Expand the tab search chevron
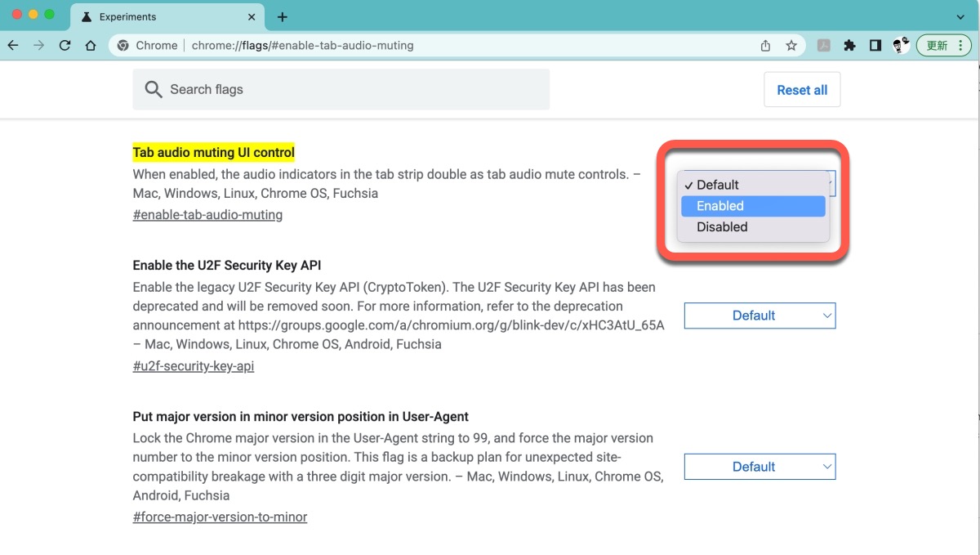This screenshot has width=980, height=555. coord(960,17)
